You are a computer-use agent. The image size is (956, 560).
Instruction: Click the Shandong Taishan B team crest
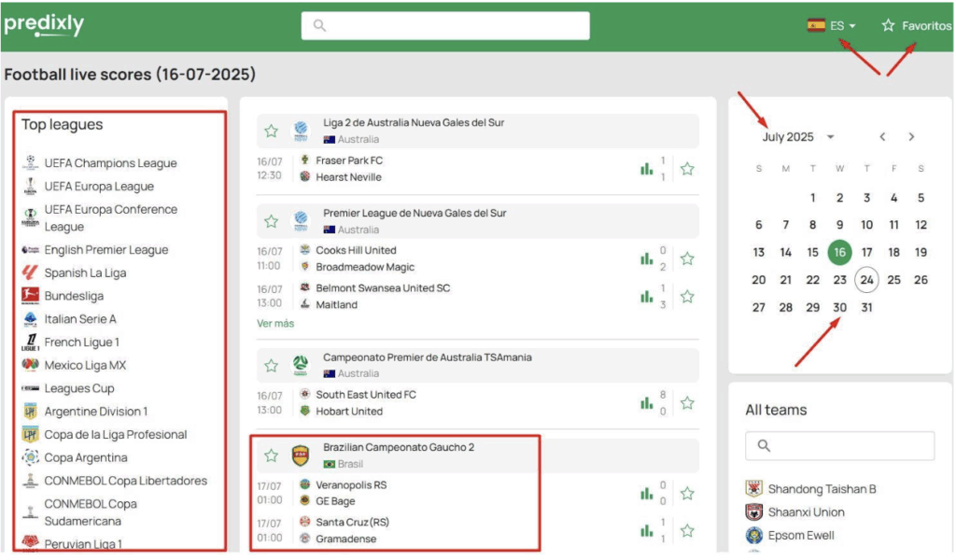pyautogui.click(x=754, y=489)
